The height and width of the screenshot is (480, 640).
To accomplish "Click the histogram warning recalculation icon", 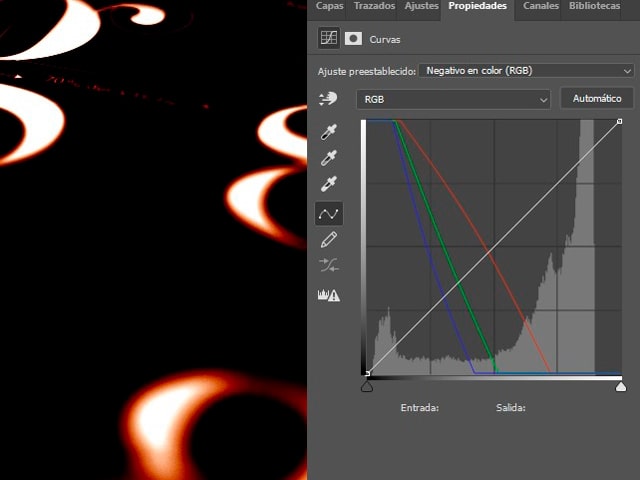I will click(328, 295).
